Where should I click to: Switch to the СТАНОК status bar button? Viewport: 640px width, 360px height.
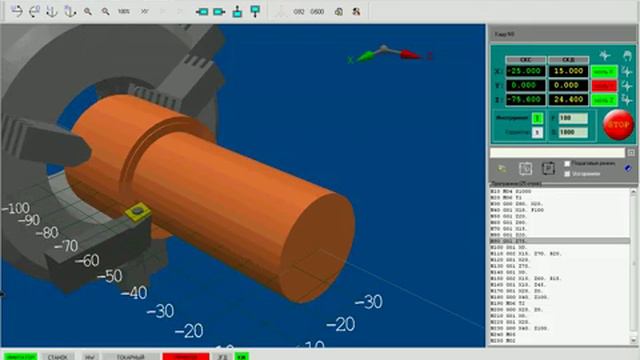pos(58,357)
